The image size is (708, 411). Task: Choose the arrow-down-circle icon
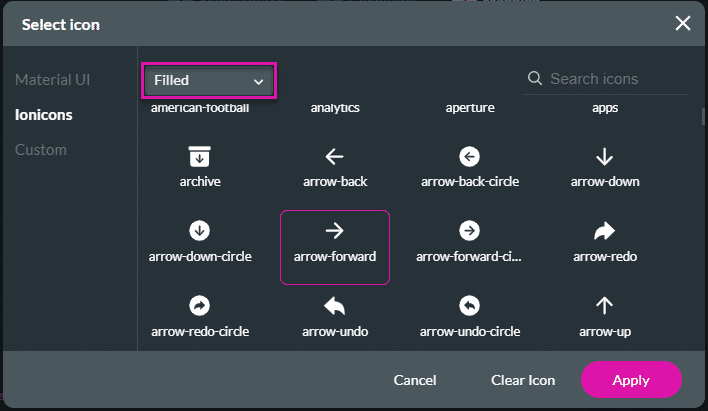(x=200, y=240)
